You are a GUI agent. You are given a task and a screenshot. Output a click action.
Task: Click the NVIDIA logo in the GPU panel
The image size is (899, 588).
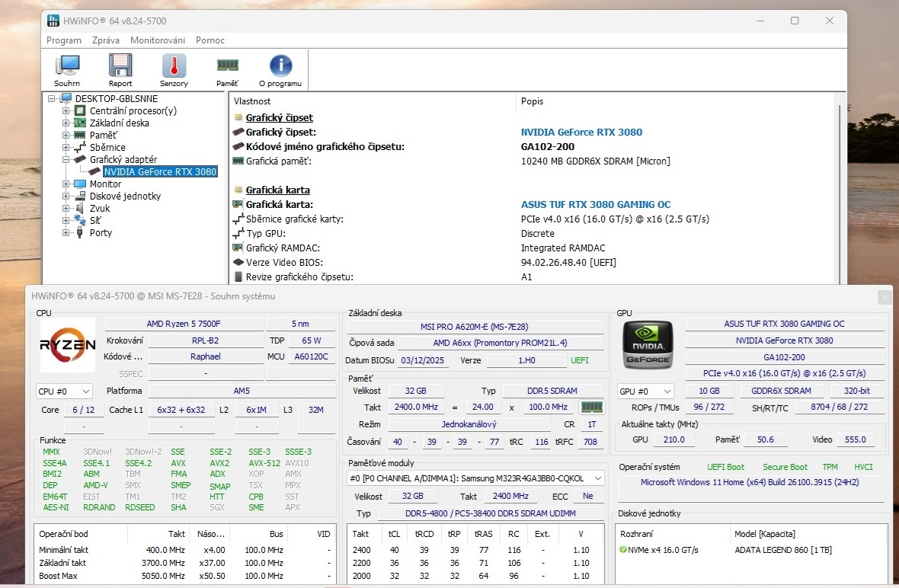point(647,344)
